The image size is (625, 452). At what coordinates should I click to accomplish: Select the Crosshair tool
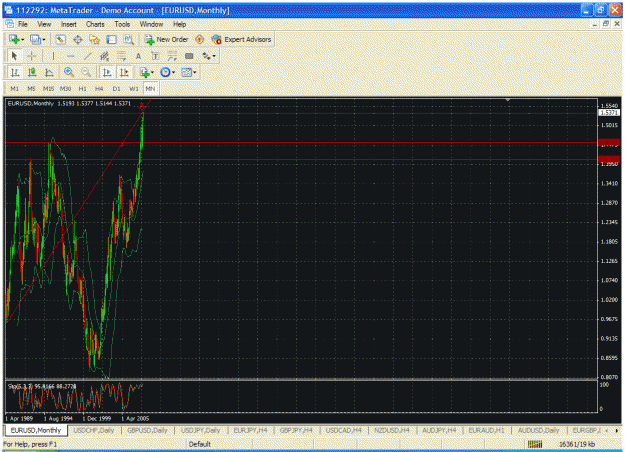click(x=31, y=56)
